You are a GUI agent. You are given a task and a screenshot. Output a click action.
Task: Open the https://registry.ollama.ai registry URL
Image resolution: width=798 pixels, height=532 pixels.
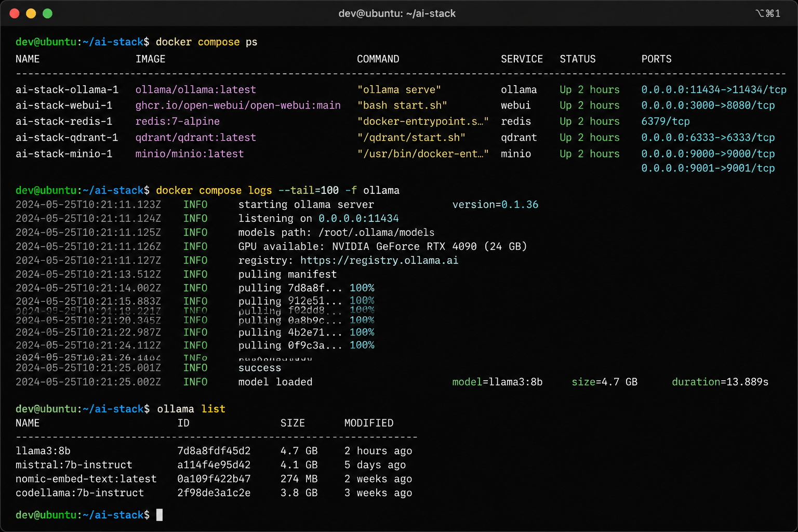coord(379,261)
